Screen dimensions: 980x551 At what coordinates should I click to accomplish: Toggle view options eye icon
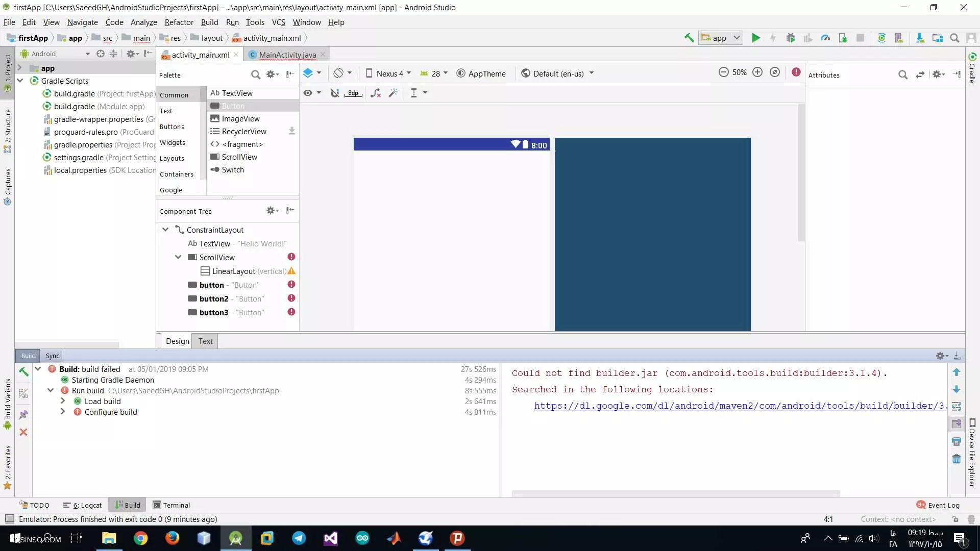pyautogui.click(x=311, y=93)
